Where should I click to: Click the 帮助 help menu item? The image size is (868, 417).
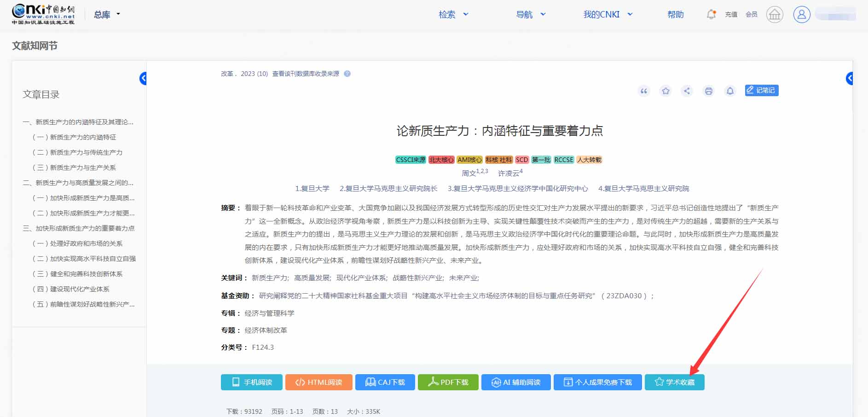(x=675, y=15)
